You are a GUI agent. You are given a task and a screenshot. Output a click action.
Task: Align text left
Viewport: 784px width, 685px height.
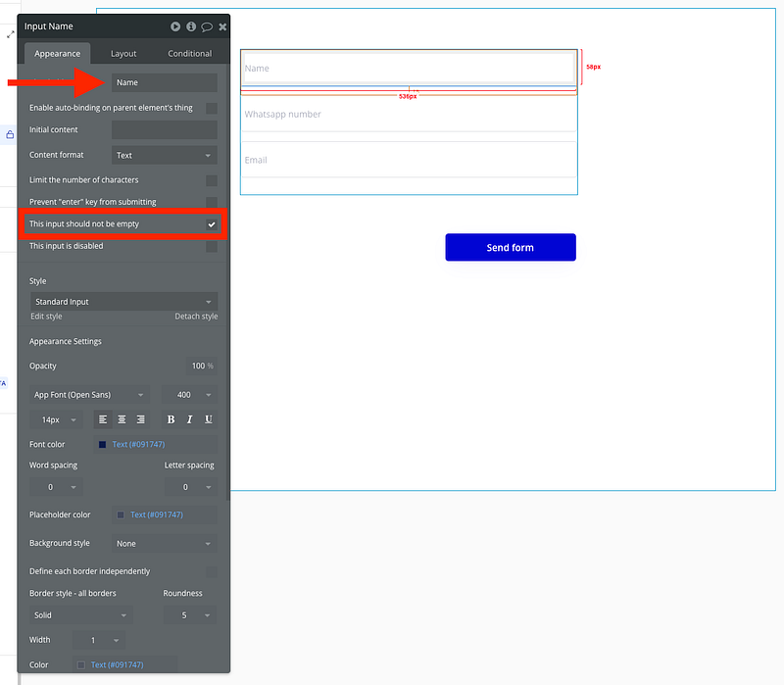tap(103, 419)
